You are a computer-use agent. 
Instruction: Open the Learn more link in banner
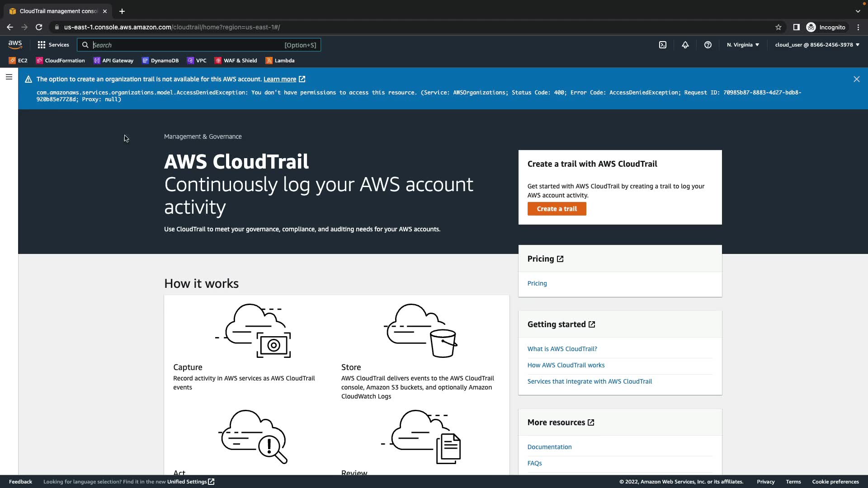pyautogui.click(x=279, y=79)
